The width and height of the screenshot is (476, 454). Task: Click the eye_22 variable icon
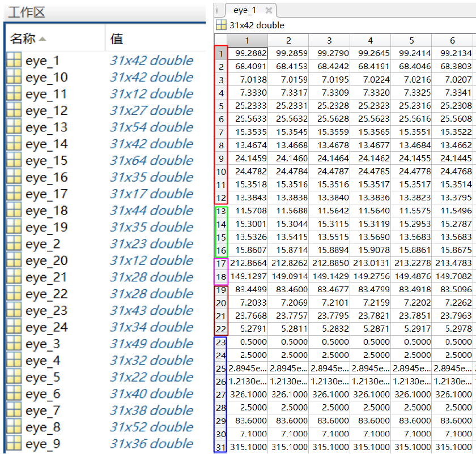tap(14, 293)
